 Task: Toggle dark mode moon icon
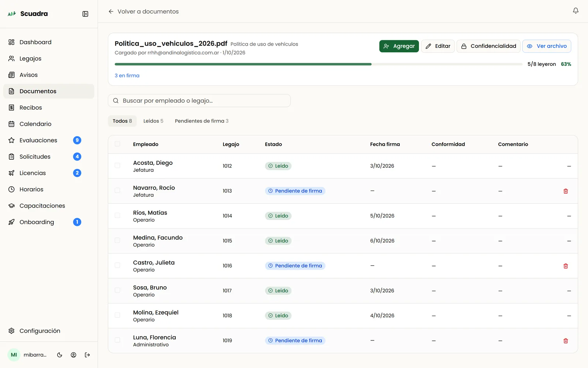60,355
